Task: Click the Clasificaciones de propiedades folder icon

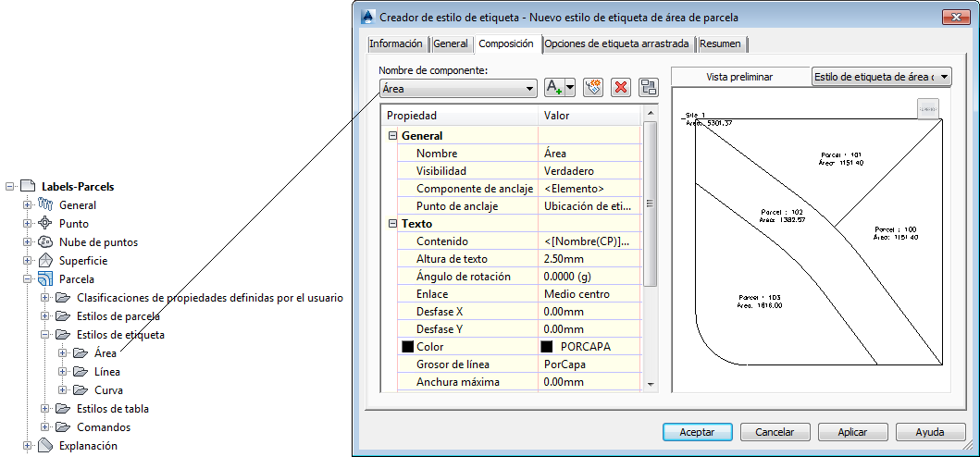Action: point(63,298)
